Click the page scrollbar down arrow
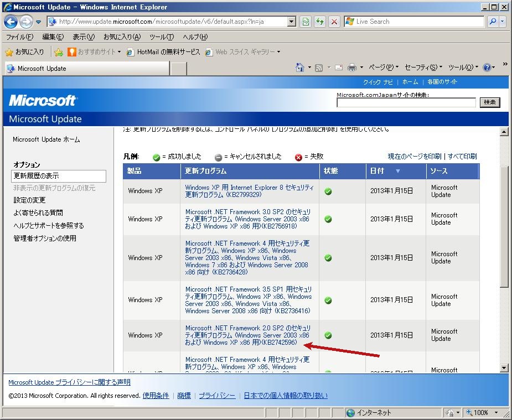This screenshot has width=512, height=420. [504, 368]
